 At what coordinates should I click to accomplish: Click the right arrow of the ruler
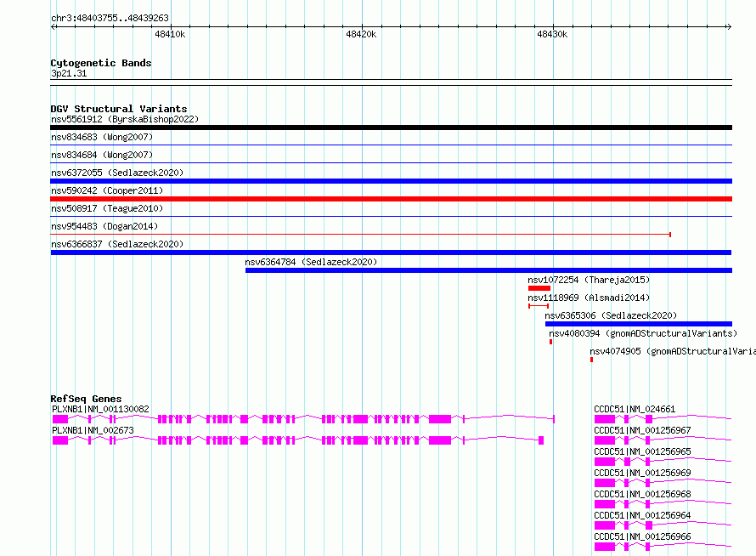pos(729,26)
